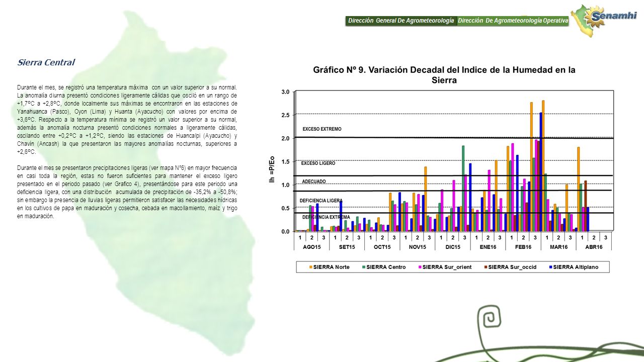Click the brown SIERRA Sur_occid legend swatch
This screenshot has height=362, width=644.
(x=486, y=267)
